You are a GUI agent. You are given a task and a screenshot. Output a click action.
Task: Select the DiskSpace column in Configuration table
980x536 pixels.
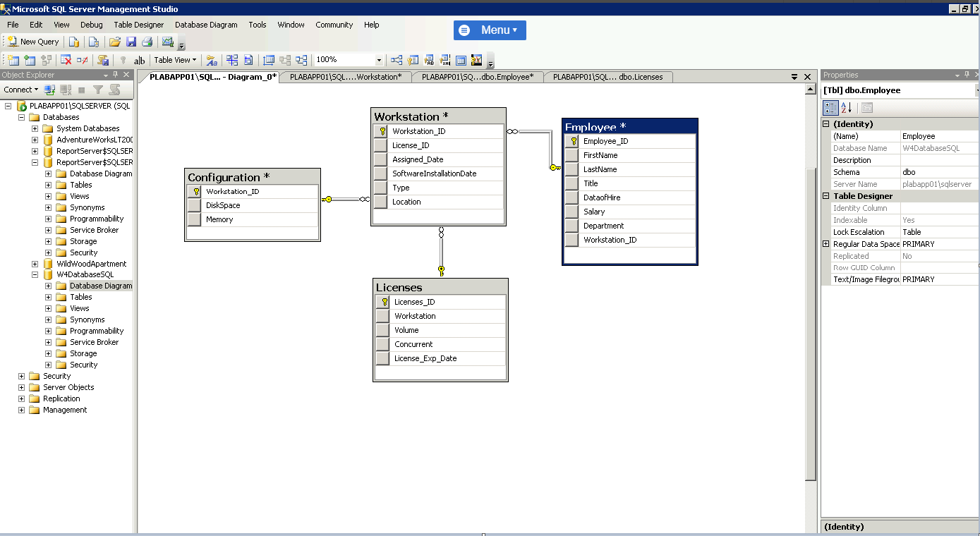253,205
